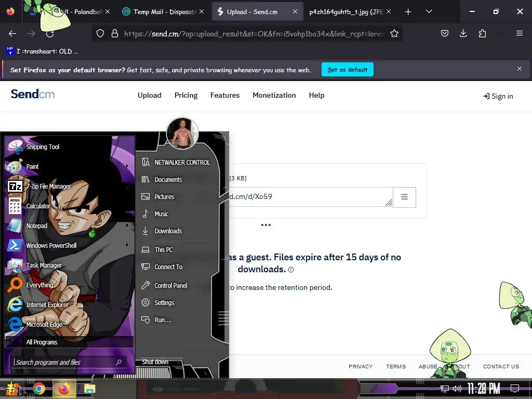Open the Help page
Image resolution: width=532 pixels, height=399 pixels.
316,96
